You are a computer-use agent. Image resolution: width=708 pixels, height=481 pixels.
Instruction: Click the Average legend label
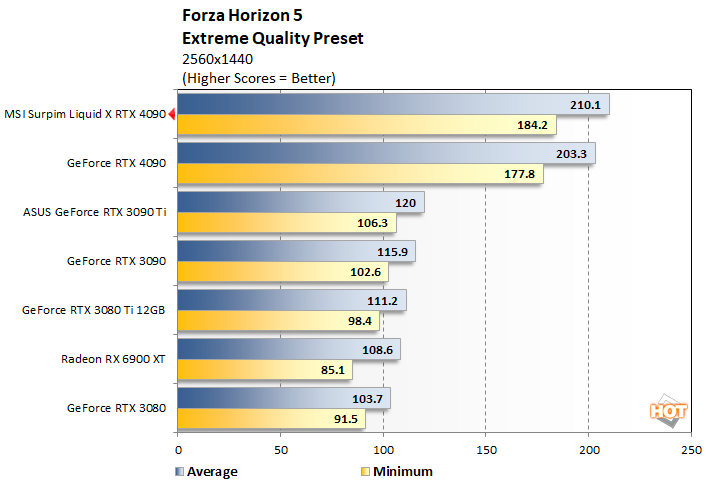212,472
